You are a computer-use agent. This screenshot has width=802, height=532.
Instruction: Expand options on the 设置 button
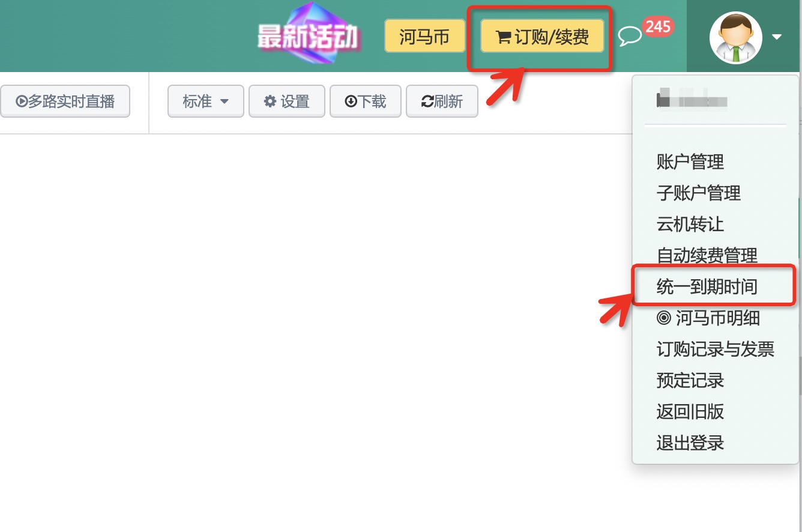(x=286, y=101)
